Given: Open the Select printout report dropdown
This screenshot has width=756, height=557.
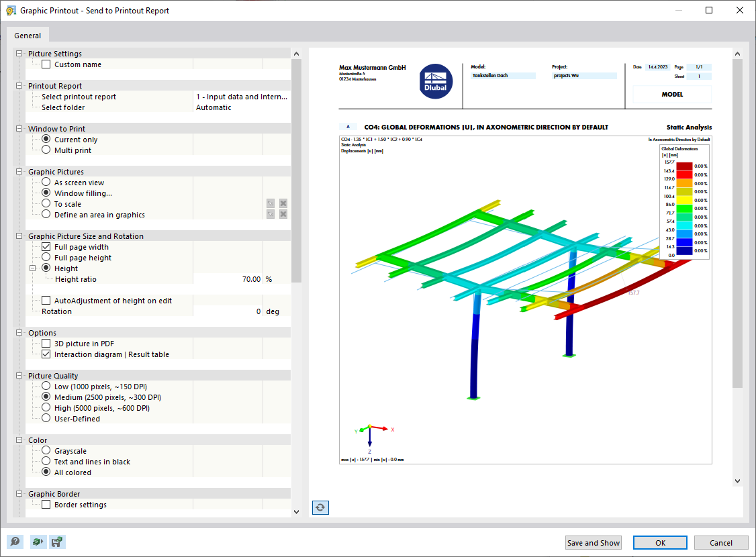Looking at the screenshot, I should click(x=242, y=97).
